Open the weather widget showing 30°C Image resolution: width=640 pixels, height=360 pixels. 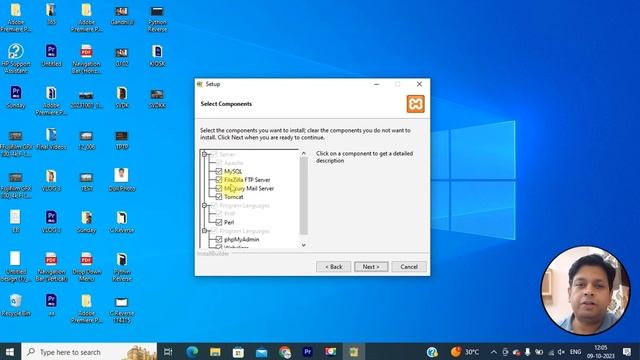[x=465, y=351]
